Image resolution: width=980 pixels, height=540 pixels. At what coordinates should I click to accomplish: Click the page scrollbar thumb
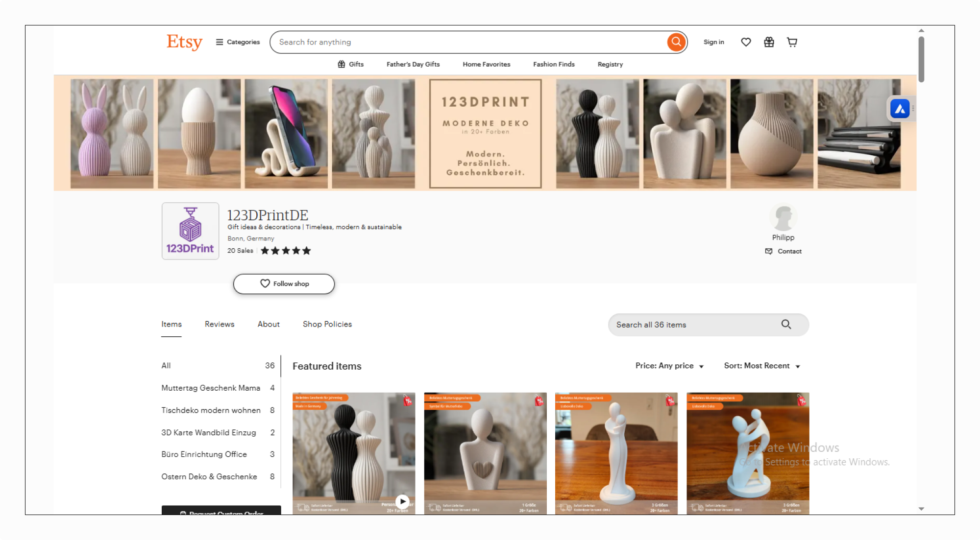click(x=921, y=59)
